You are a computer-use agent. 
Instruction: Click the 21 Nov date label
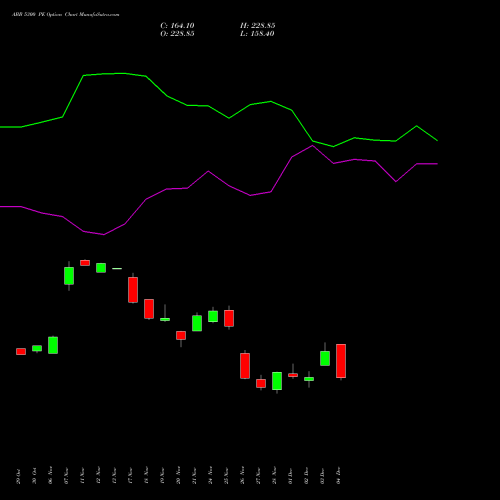coord(194,475)
